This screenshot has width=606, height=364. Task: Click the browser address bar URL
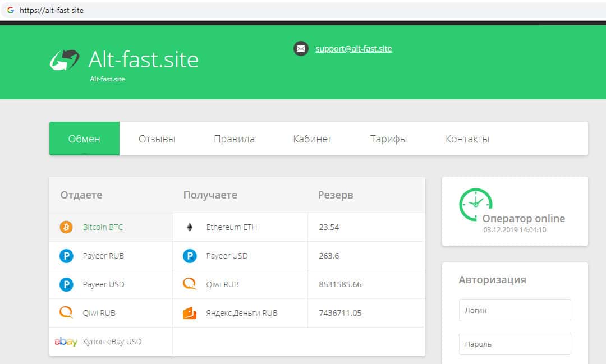click(x=52, y=11)
